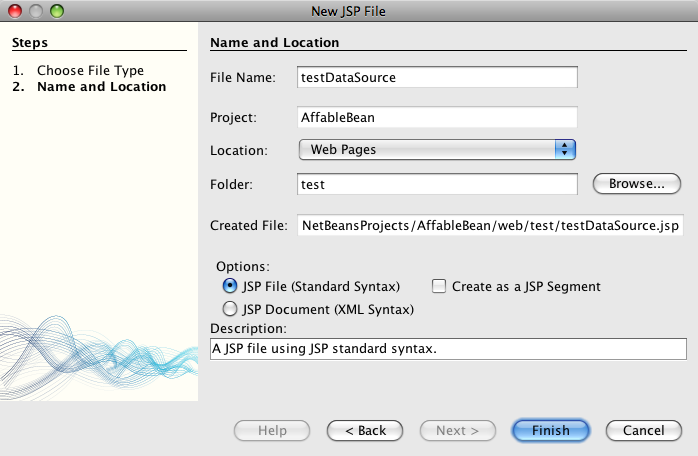Click the Folder field containing test
Screen dimensions: 698x456
438,184
